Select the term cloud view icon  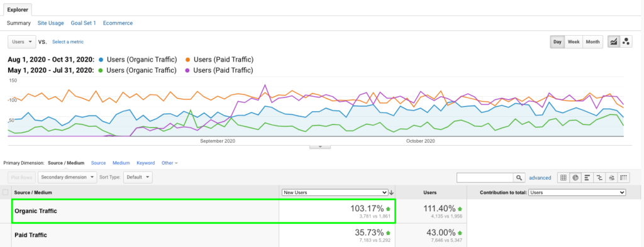point(611,178)
